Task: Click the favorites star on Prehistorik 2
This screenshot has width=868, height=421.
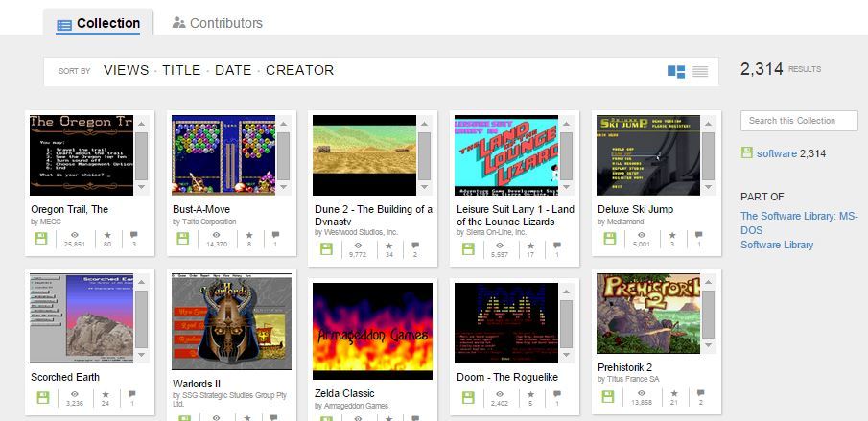Action: (x=674, y=393)
